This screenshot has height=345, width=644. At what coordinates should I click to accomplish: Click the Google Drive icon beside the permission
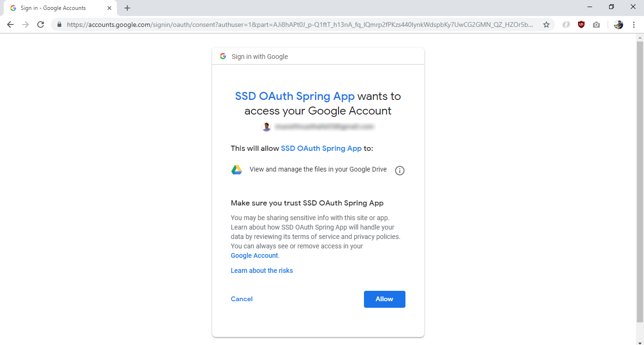coord(236,169)
